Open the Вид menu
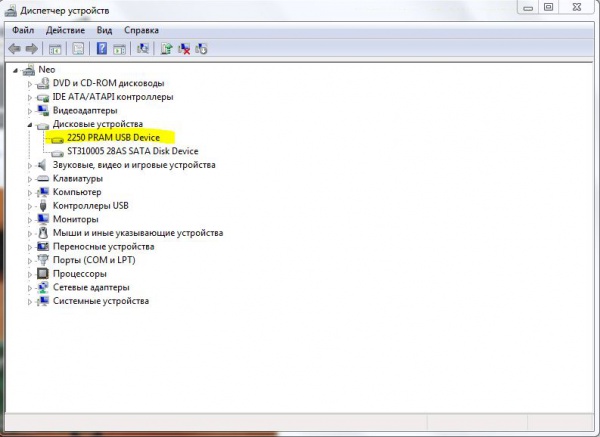The width and height of the screenshot is (600, 437). 104,30
